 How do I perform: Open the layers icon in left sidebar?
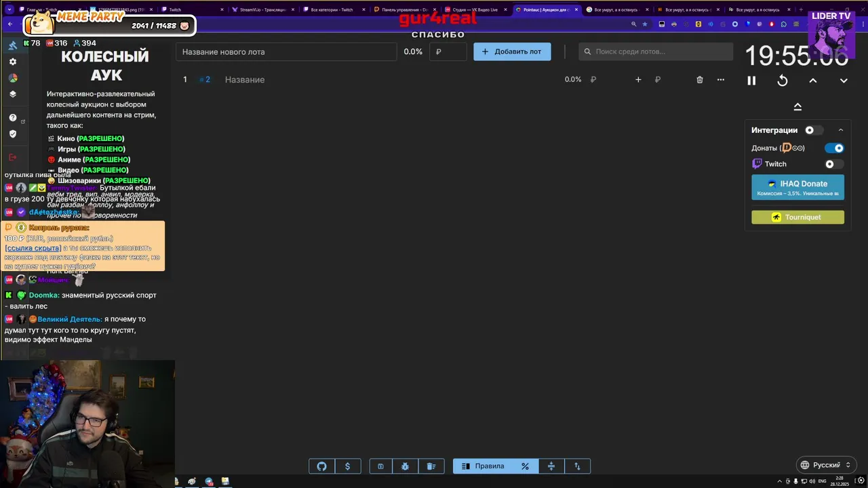pos(12,94)
